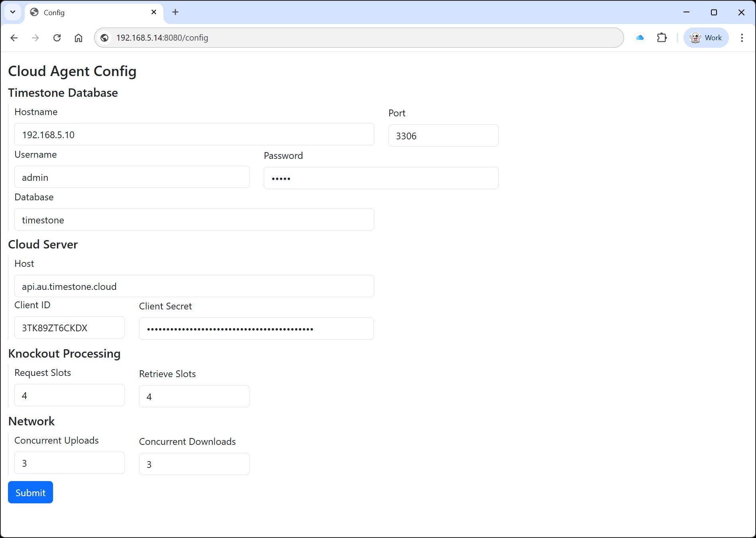Open the tab search dropdown

tap(13, 12)
